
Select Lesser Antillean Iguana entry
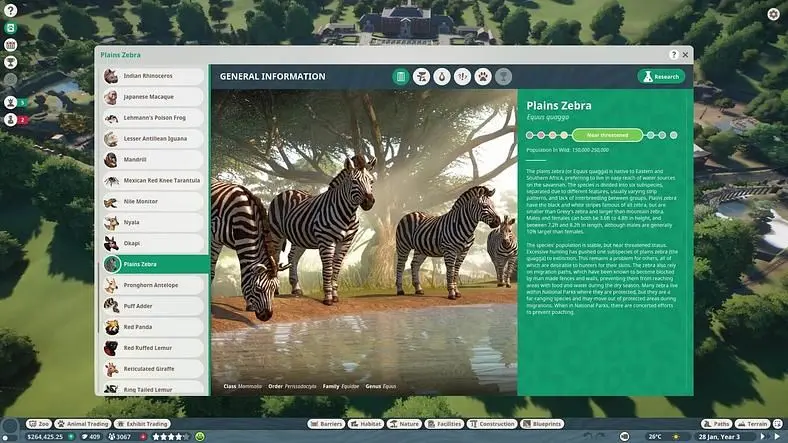153,139
